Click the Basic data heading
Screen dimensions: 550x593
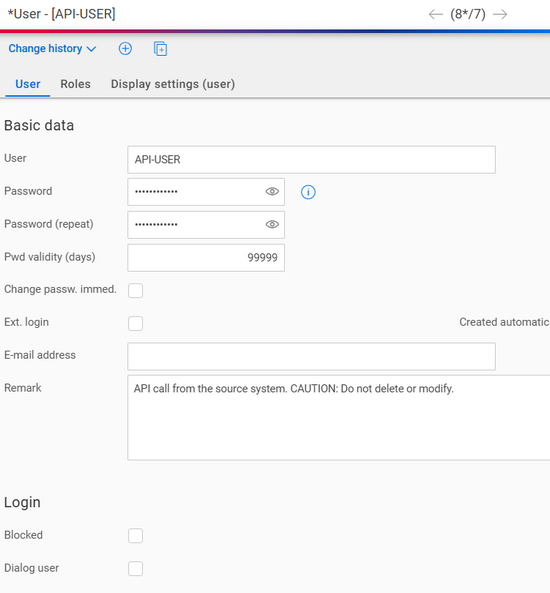[39, 125]
